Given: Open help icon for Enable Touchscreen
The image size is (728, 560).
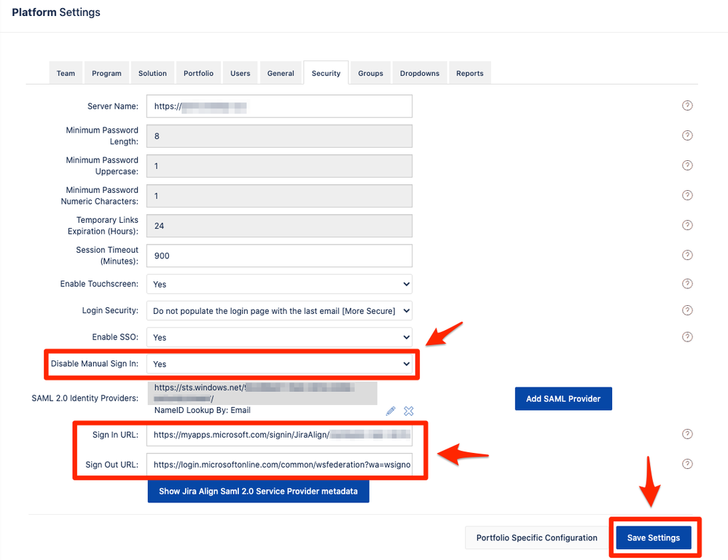Looking at the screenshot, I should (x=687, y=283).
